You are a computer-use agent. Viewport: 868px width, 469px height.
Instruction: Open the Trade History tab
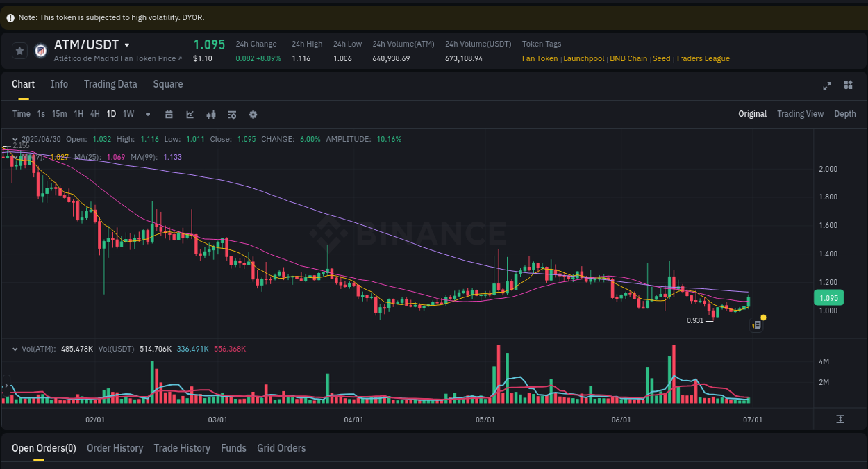tap(182, 448)
